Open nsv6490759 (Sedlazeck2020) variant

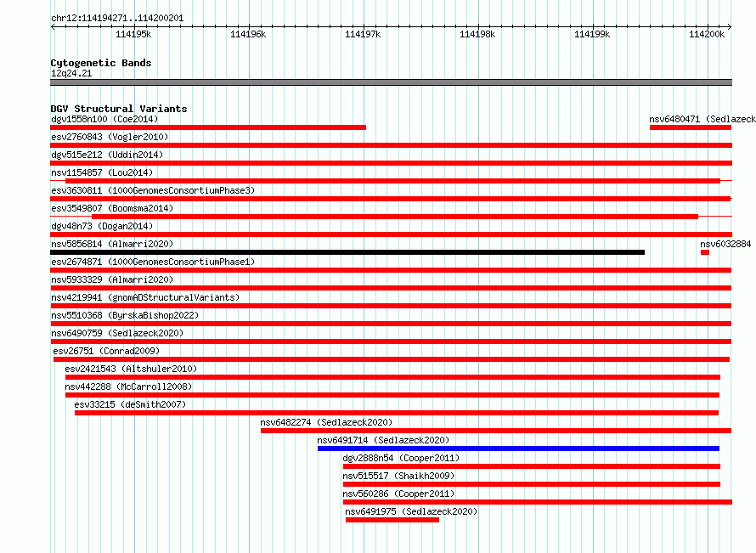tap(117, 333)
